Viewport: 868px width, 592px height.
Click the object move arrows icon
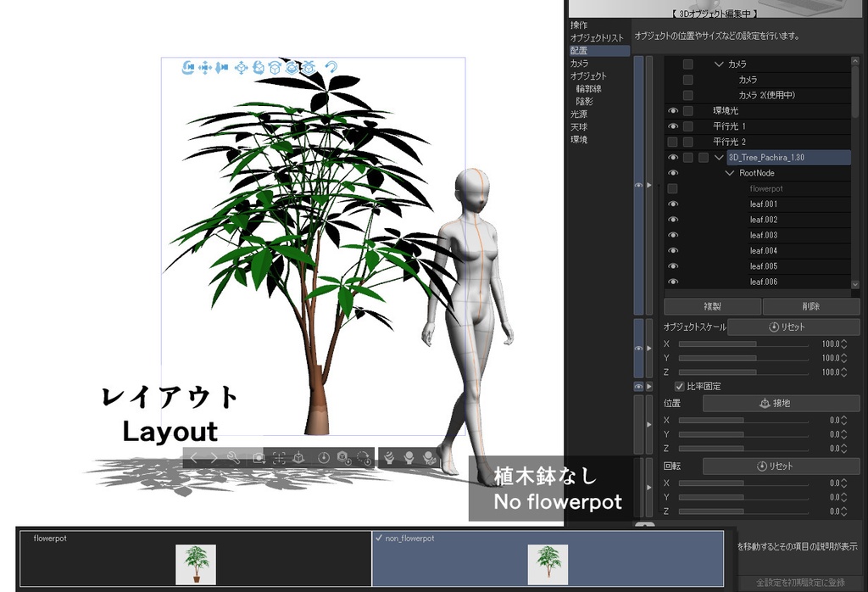[x=242, y=66]
